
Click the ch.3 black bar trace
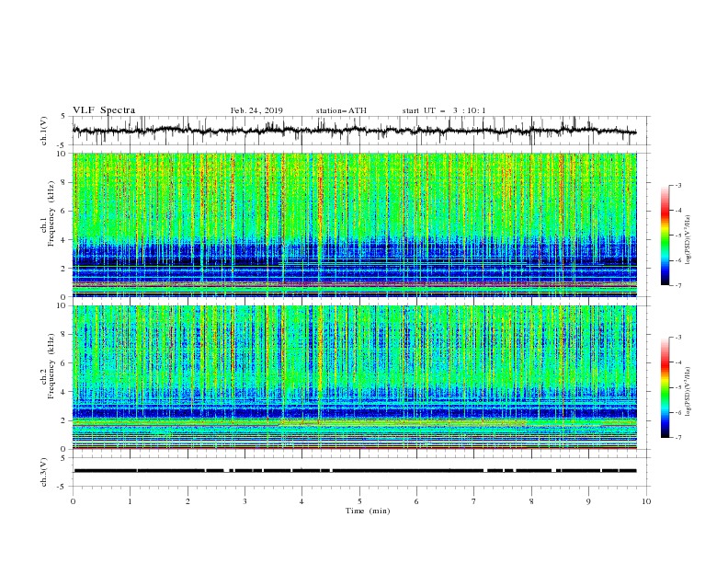(355, 471)
